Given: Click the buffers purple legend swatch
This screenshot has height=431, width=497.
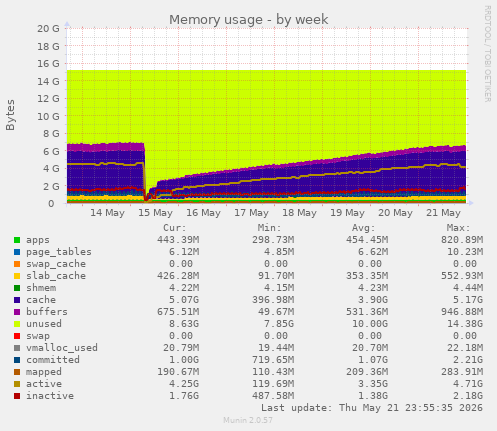Looking at the screenshot, I should (x=17, y=312).
